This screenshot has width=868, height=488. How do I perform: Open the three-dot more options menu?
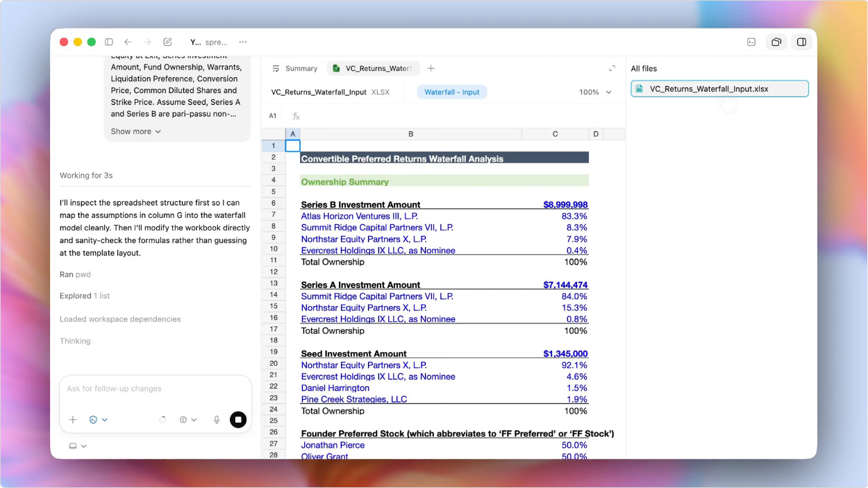coord(242,42)
